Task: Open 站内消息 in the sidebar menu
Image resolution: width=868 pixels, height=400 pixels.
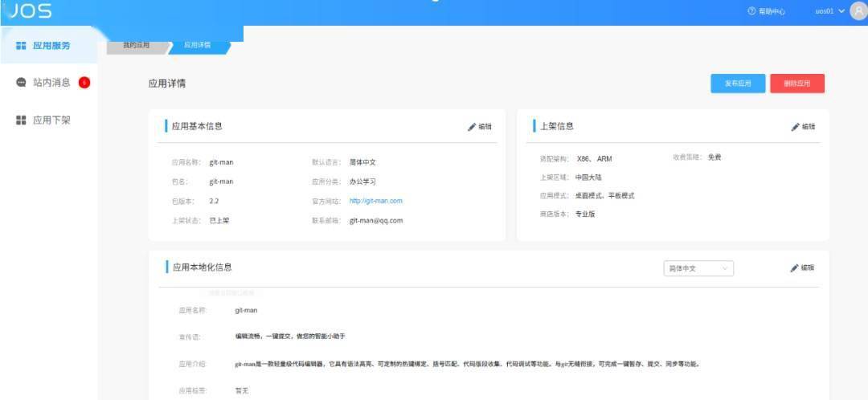Action: (x=51, y=83)
